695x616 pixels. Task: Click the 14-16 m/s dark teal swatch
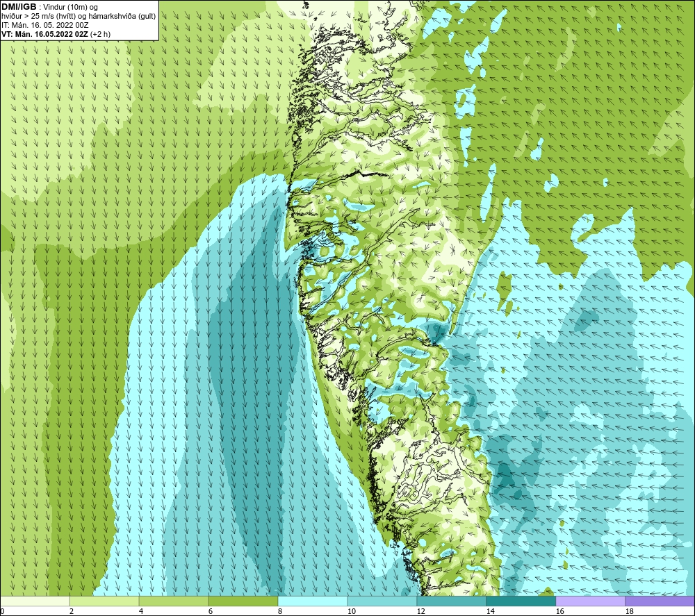(x=521, y=601)
